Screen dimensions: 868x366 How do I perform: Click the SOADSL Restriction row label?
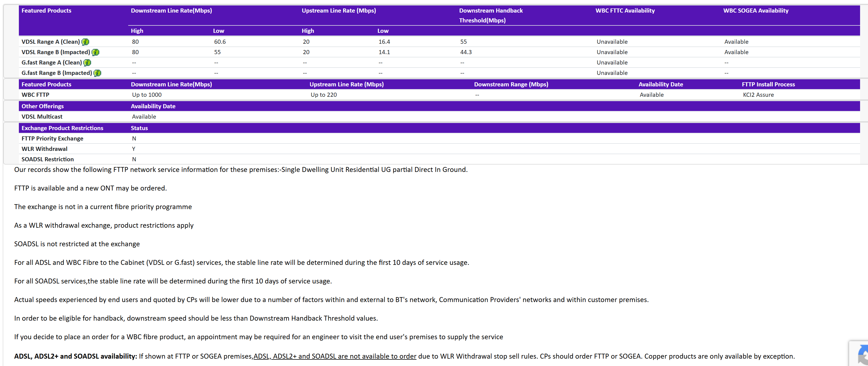[48, 159]
